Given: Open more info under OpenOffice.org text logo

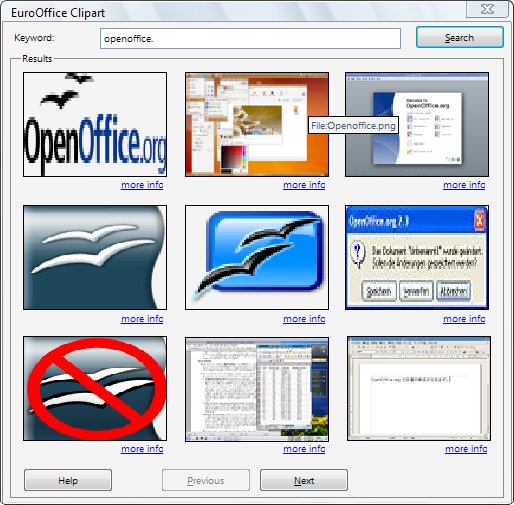Looking at the screenshot, I should pos(142,185).
